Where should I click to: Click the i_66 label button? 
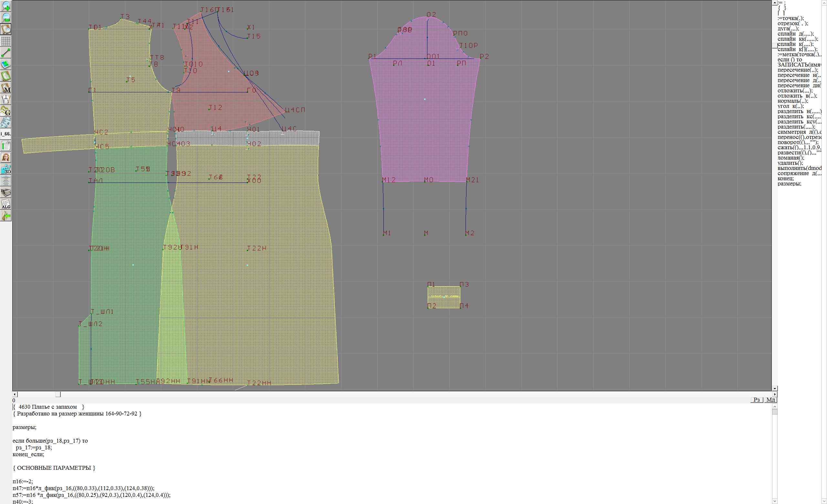coord(6,134)
